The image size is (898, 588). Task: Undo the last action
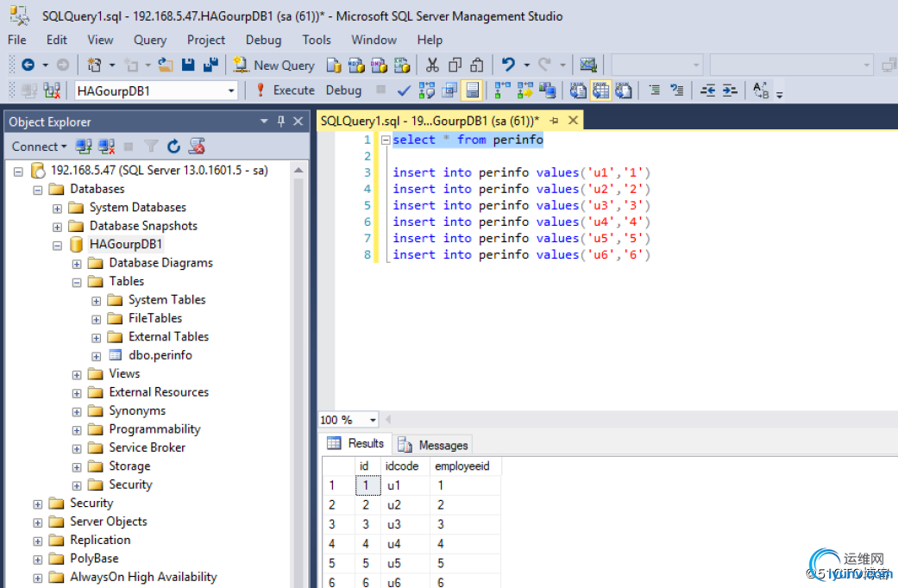(508, 65)
